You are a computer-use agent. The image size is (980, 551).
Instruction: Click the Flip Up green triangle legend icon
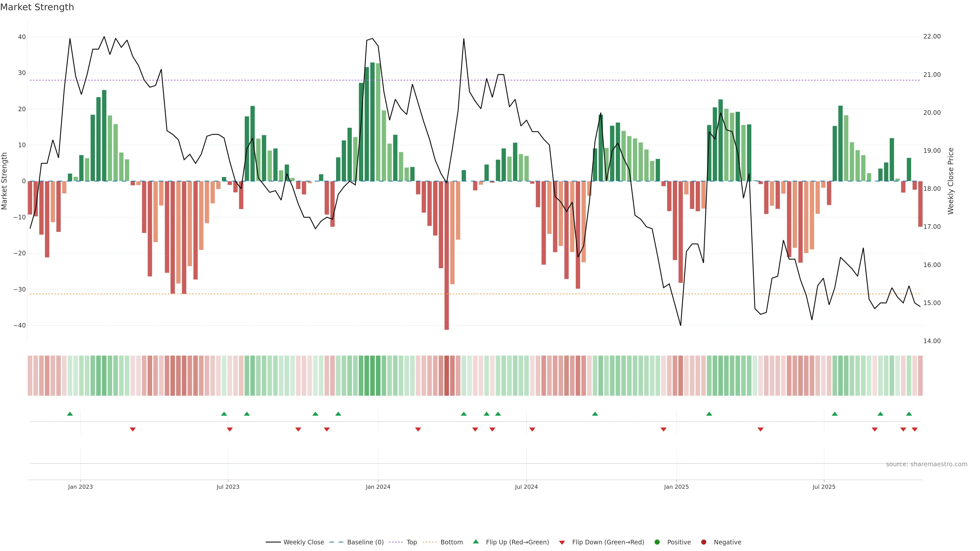pyautogui.click(x=475, y=542)
